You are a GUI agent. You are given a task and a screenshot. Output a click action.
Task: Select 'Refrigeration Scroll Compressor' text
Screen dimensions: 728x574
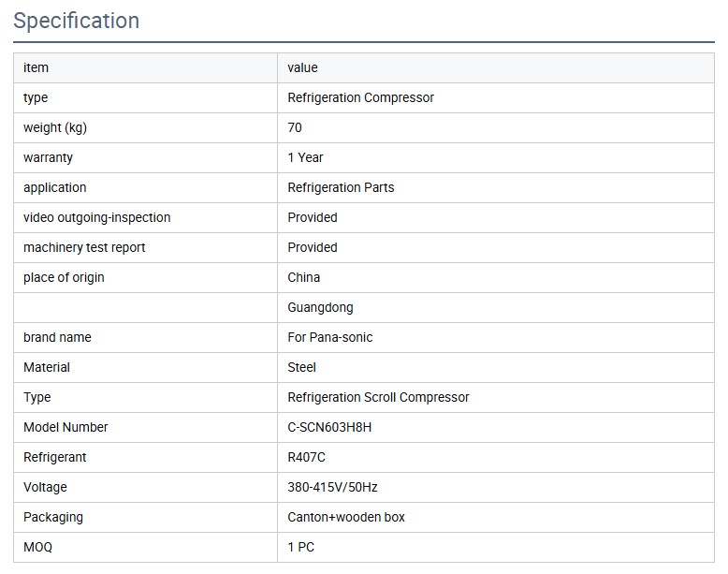coord(378,397)
